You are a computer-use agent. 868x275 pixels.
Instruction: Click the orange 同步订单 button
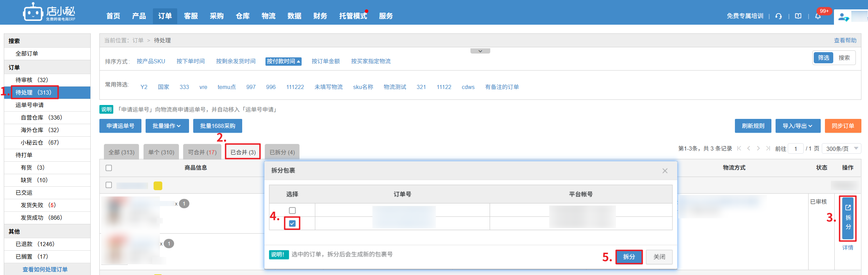pos(843,126)
